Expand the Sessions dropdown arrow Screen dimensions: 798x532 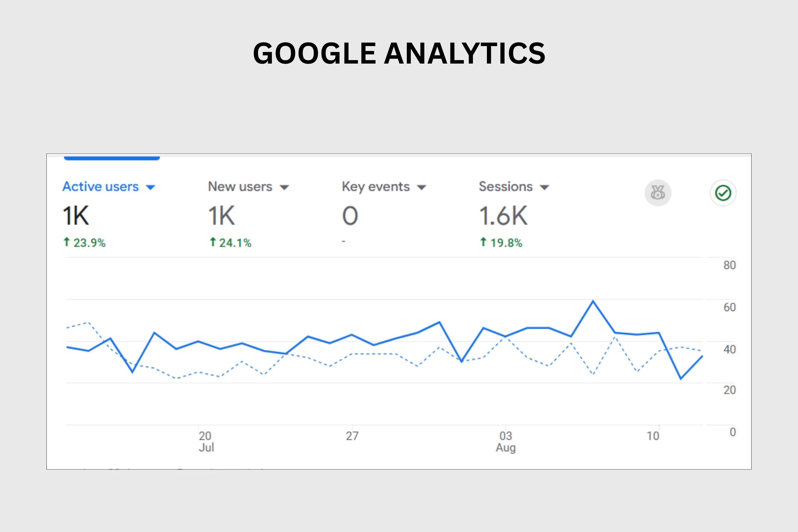click(544, 187)
